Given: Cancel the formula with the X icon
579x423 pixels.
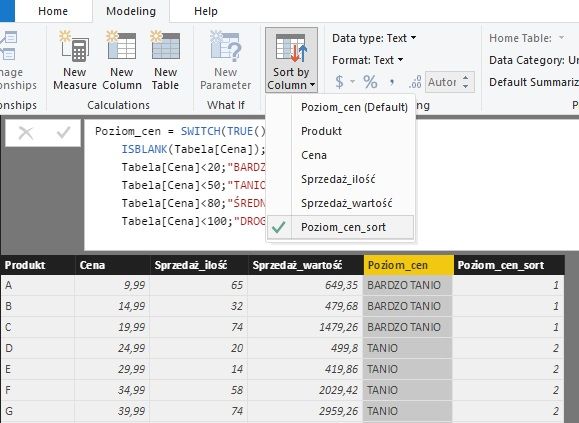Looking at the screenshot, I should (x=26, y=133).
